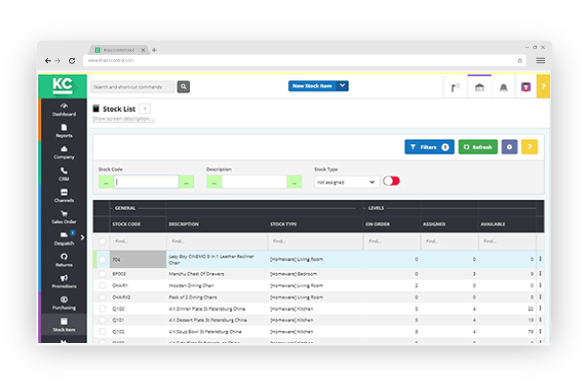Viewport: 588px width, 382px height.
Task: Open the user avatar profile
Action: (x=526, y=87)
